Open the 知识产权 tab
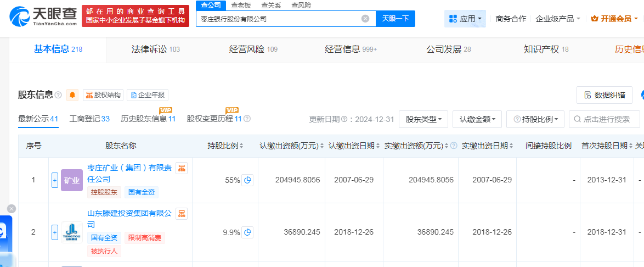Image resolution: width=644 pixels, height=267 pixels. click(x=546, y=49)
